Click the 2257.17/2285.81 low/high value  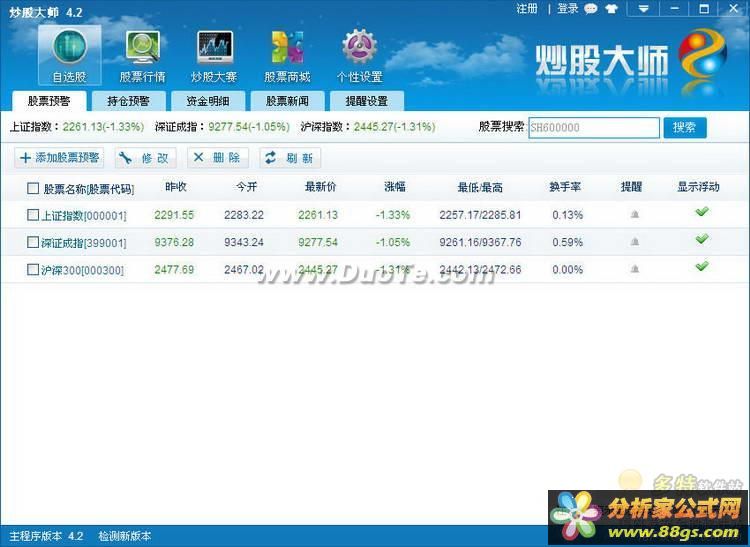480,215
